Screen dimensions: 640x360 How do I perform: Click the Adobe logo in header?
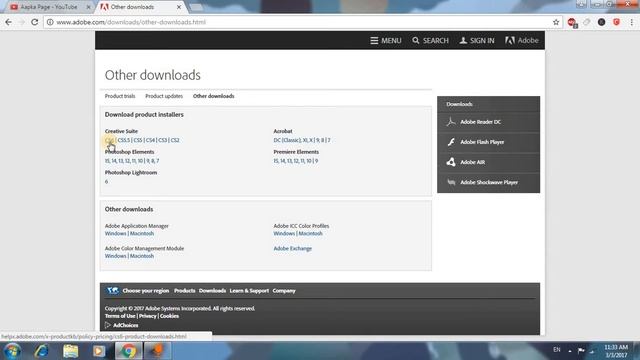coord(522,40)
